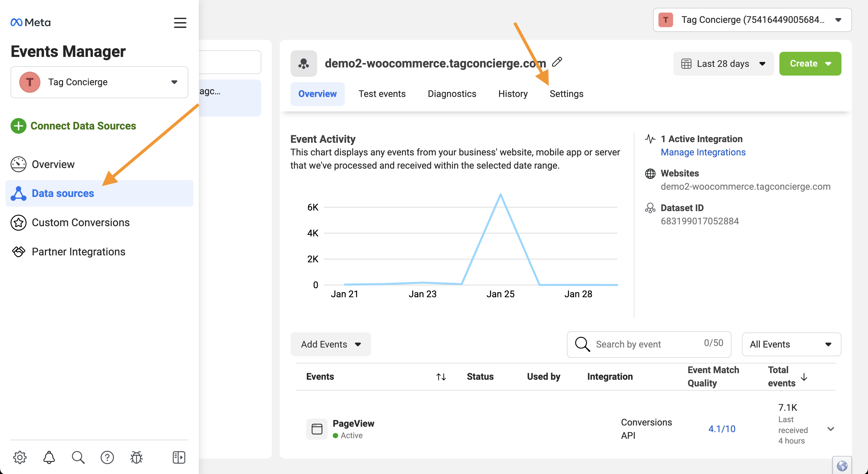This screenshot has width=868, height=474.
Task: Click the activity pulse icon beside 1 Active Integration
Action: click(650, 139)
